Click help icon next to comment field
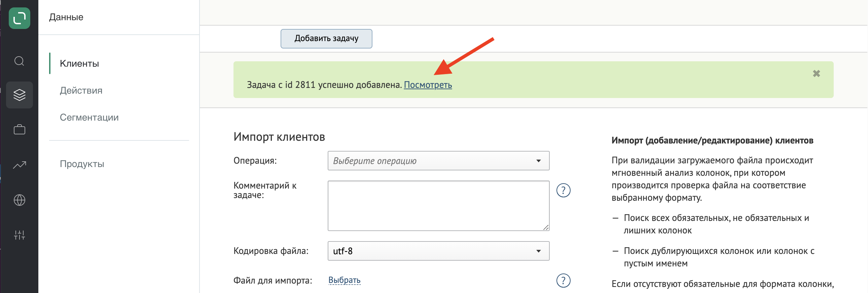Viewport: 868px width, 293px height. (x=563, y=190)
